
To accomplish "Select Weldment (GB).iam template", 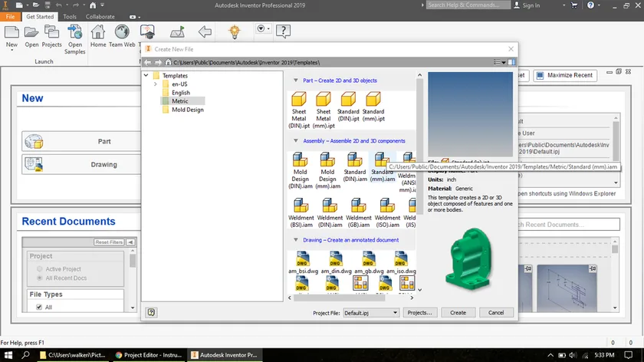I will tap(359, 213).
